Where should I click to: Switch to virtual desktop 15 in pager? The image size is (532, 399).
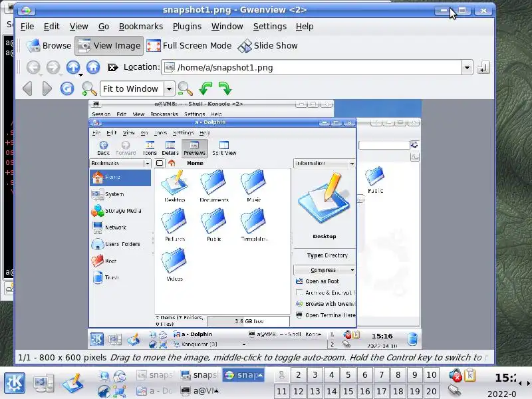348,391
